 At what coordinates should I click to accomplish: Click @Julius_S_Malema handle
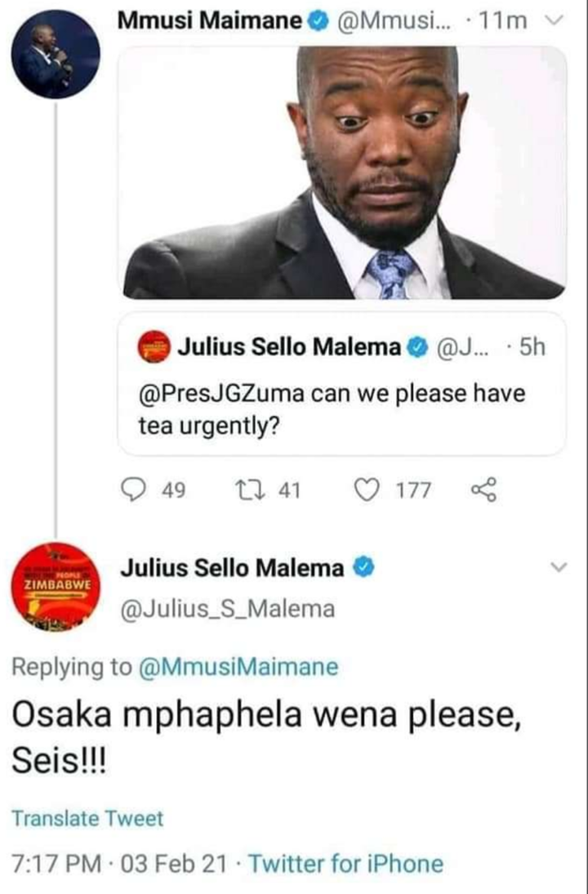point(227,609)
